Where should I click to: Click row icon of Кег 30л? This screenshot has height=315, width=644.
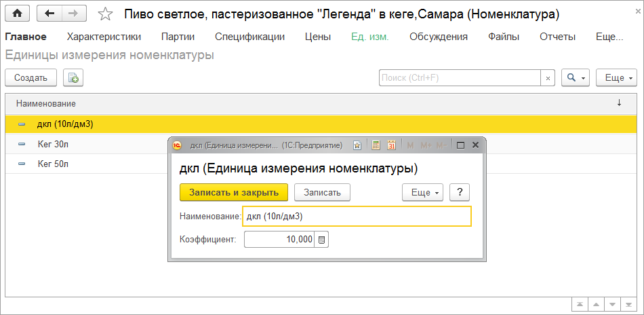pos(22,144)
